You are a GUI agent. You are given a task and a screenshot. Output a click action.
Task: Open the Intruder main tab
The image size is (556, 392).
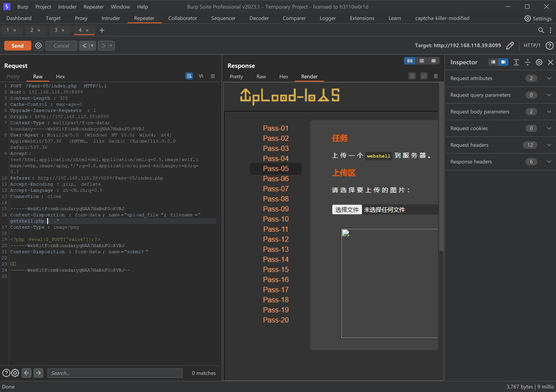click(x=110, y=18)
